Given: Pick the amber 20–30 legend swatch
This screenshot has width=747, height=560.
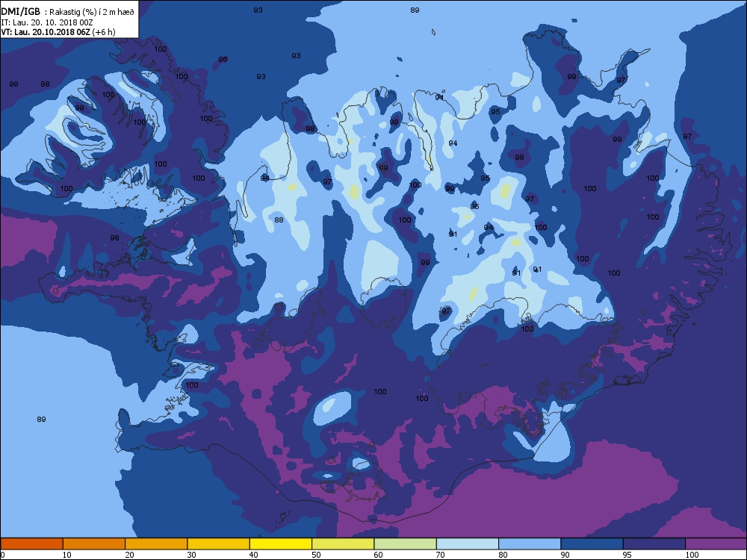Looking at the screenshot, I should click(156, 544).
